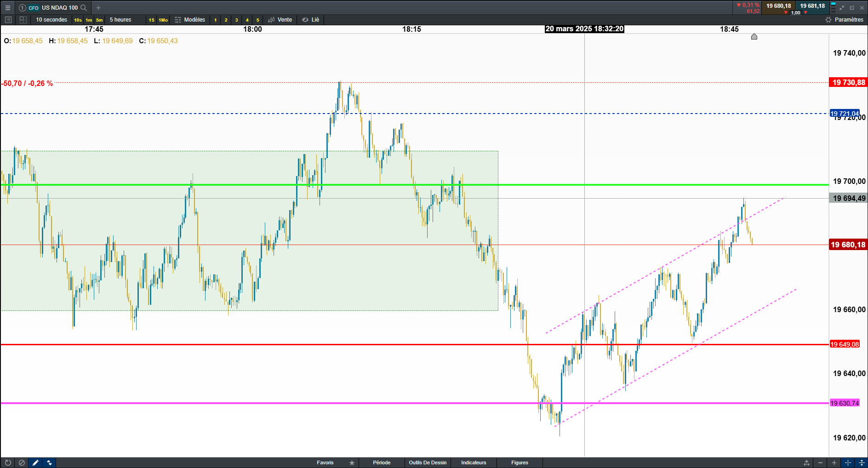Zoom in with the plus icon

point(834,462)
